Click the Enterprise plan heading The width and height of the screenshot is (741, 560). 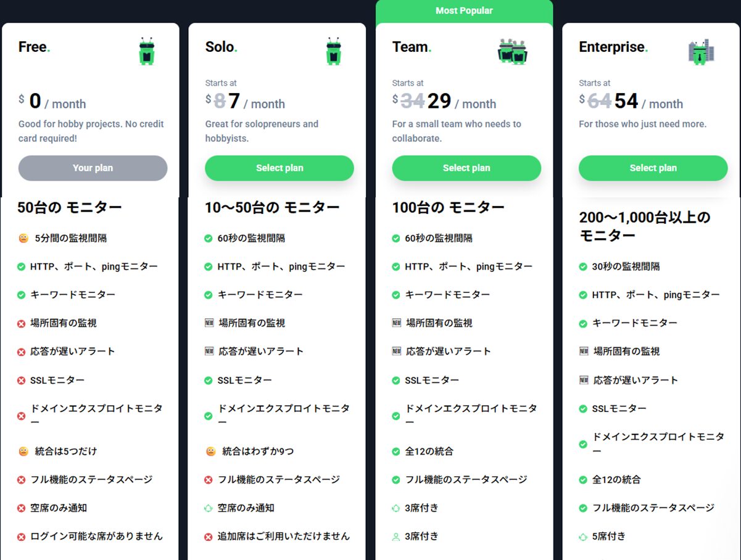(x=612, y=47)
